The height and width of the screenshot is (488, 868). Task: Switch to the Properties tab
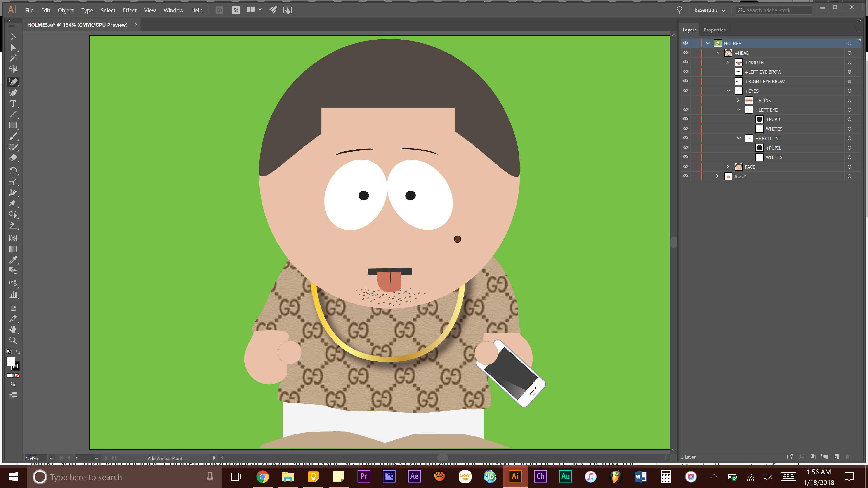714,30
